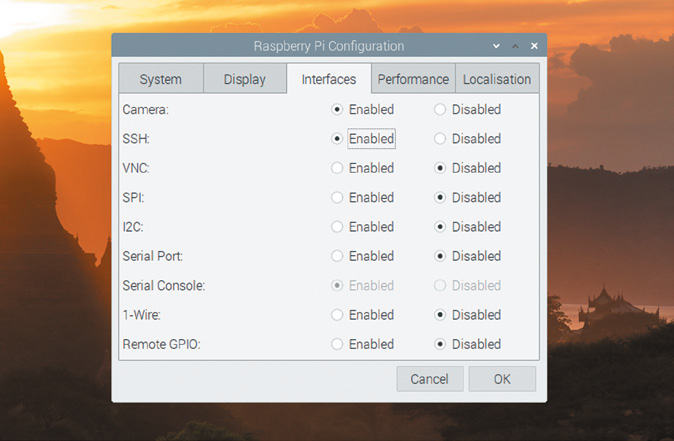Go to the Performance tab
The height and width of the screenshot is (441, 674).
coord(413,80)
